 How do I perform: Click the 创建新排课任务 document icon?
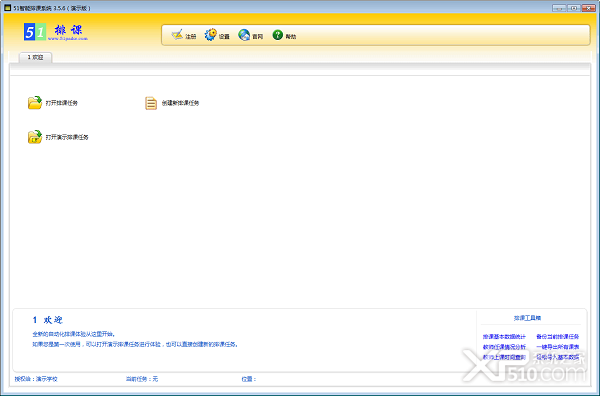tap(151, 103)
